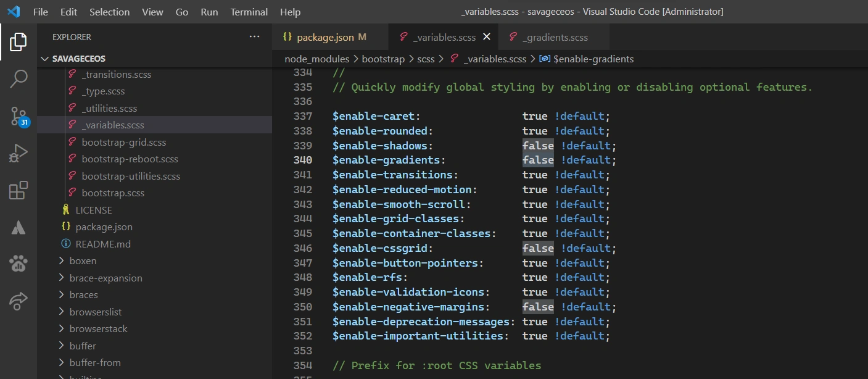Open bootstrap-grid.scss in the file tree
Screen dimensions: 868x379
123,142
